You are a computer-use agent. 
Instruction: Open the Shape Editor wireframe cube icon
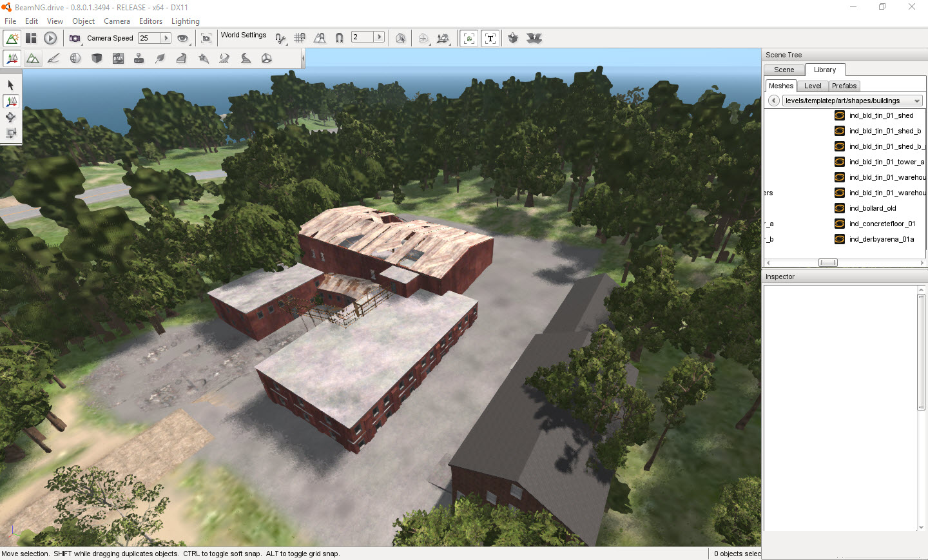(266, 59)
